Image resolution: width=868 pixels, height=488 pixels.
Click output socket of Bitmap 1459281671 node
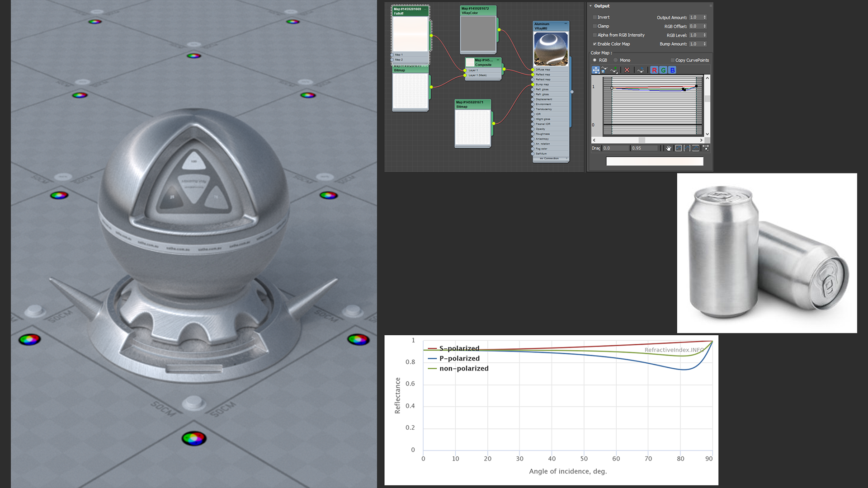click(494, 123)
